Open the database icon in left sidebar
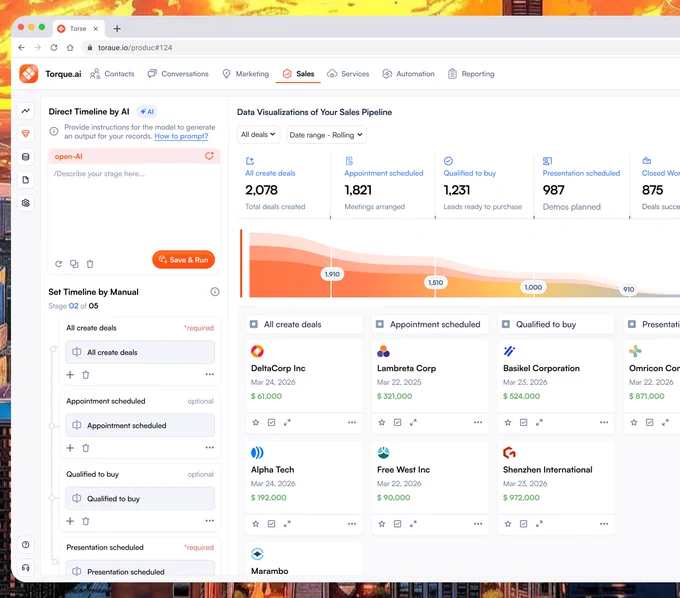 tap(26, 157)
